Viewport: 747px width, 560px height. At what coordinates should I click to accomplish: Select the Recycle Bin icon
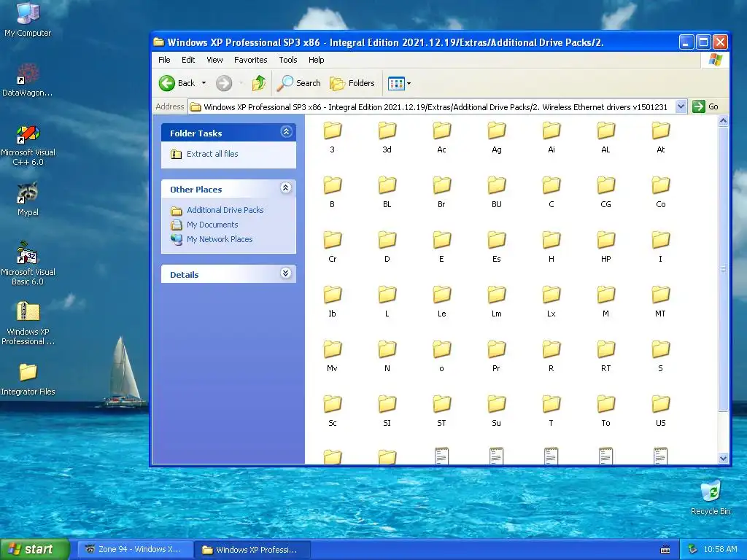pos(711,497)
